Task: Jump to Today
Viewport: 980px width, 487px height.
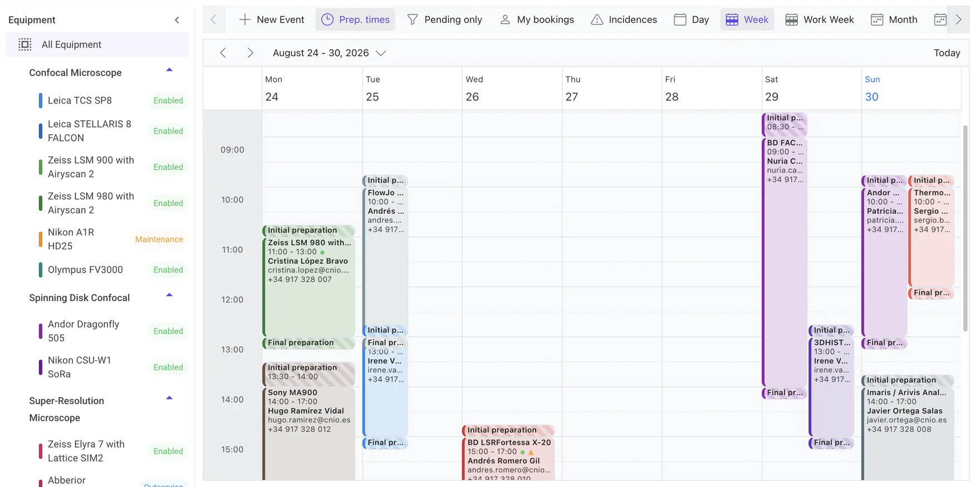Action: click(x=947, y=53)
